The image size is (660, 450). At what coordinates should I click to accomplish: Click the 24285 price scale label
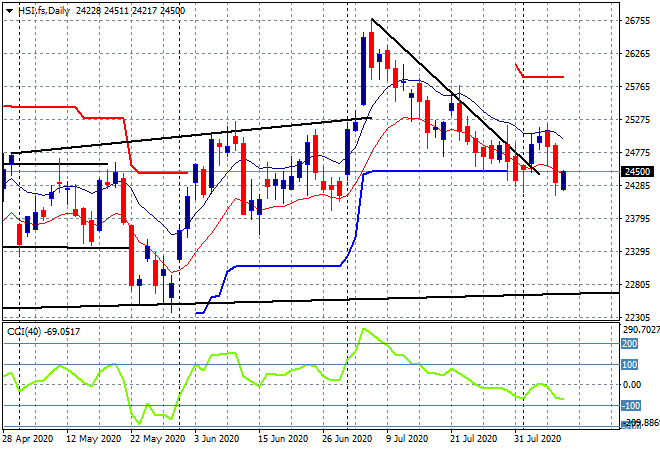[637, 186]
